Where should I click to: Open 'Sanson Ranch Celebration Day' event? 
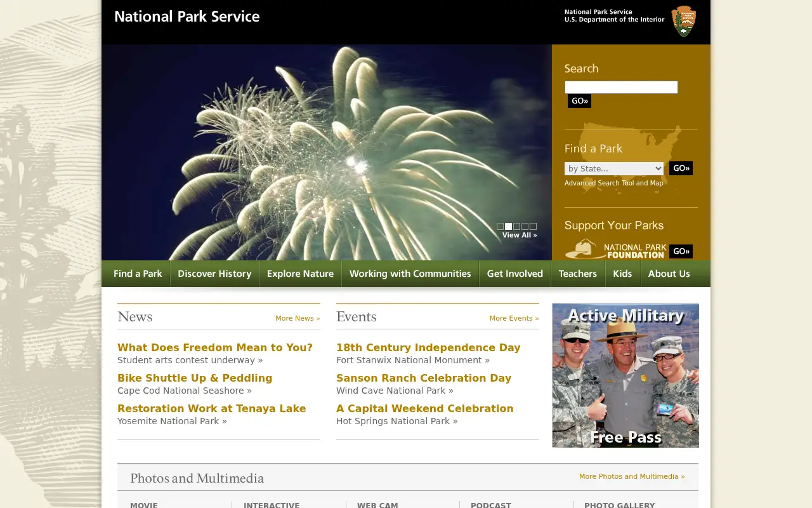pos(424,378)
